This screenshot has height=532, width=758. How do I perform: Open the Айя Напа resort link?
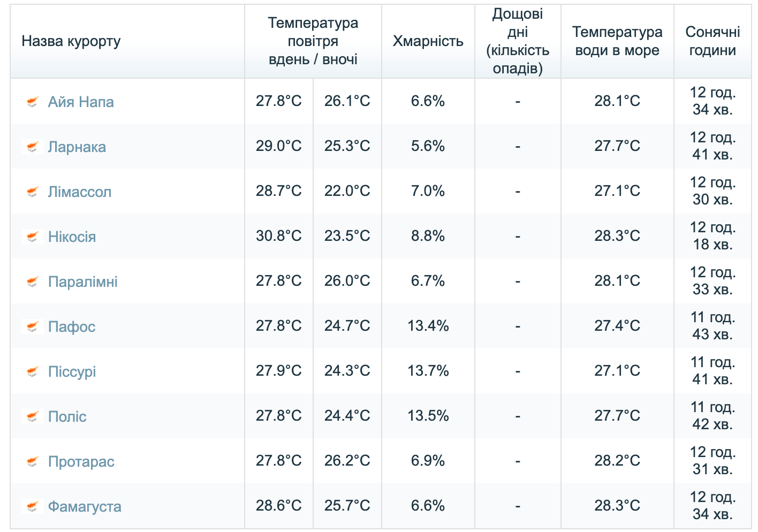(81, 102)
